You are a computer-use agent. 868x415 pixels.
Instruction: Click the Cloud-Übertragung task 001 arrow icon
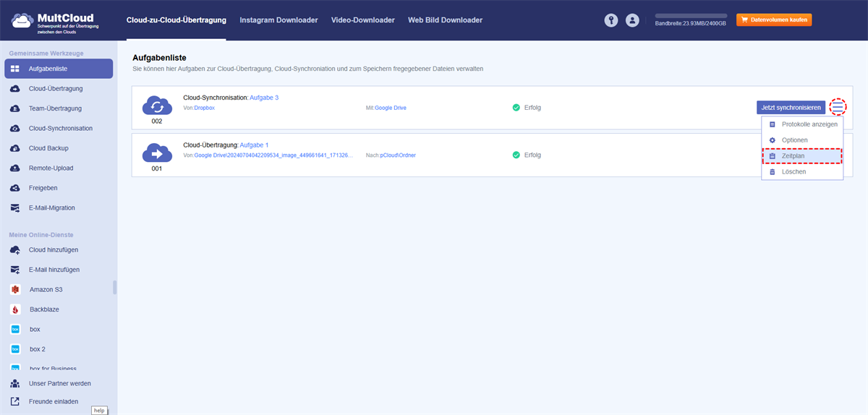[157, 153]
